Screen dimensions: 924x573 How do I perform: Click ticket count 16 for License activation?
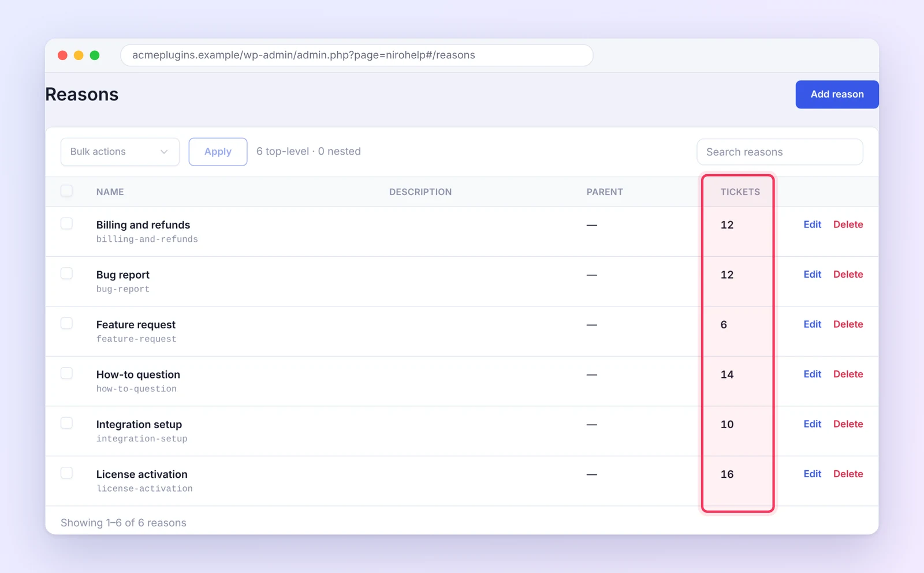(x=727, y=474)
